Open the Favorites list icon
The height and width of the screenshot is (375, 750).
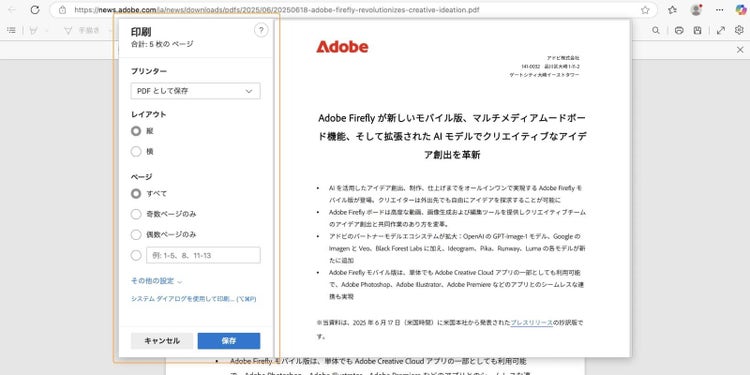[673, 10]
